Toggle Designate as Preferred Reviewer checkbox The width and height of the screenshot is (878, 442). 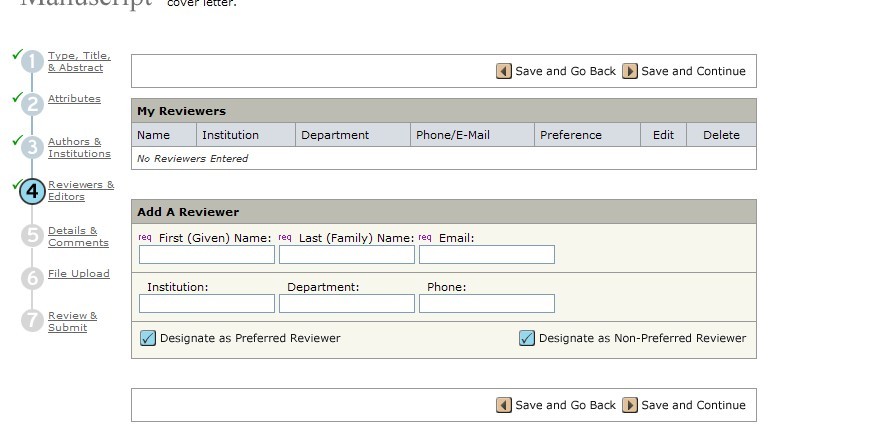point(148,338)
